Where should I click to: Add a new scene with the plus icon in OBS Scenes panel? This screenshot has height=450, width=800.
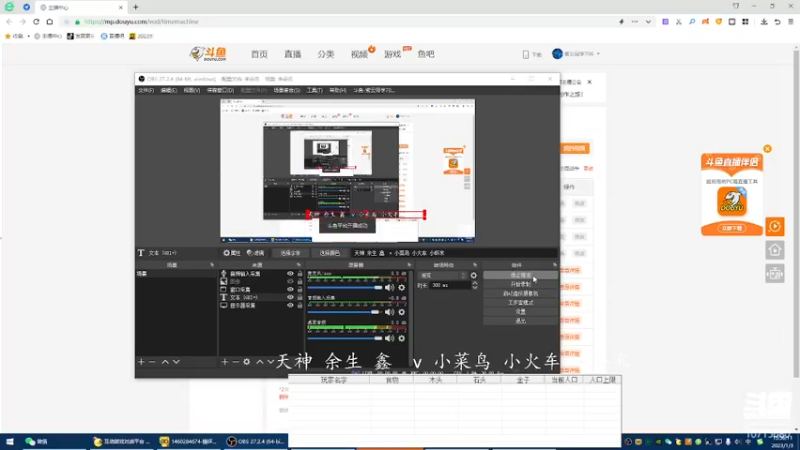(141, 362)
